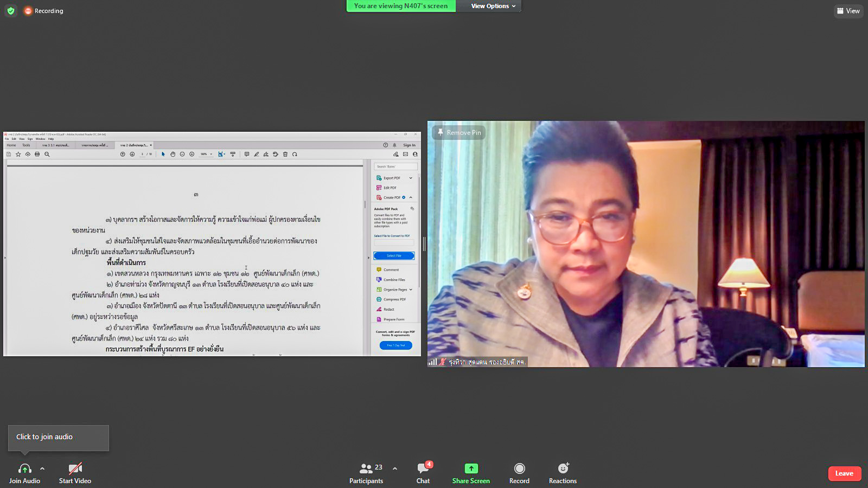The height and width of the screenshot is (488, 868).
Task: Click the email envelope icon in Acrobat
Action: [x=405, y=155]
